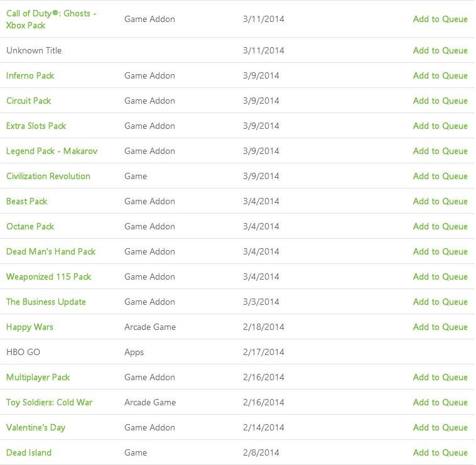Open the Octane Pack link
The height and width of the screenshot is (465, 476).
(30, 227)
